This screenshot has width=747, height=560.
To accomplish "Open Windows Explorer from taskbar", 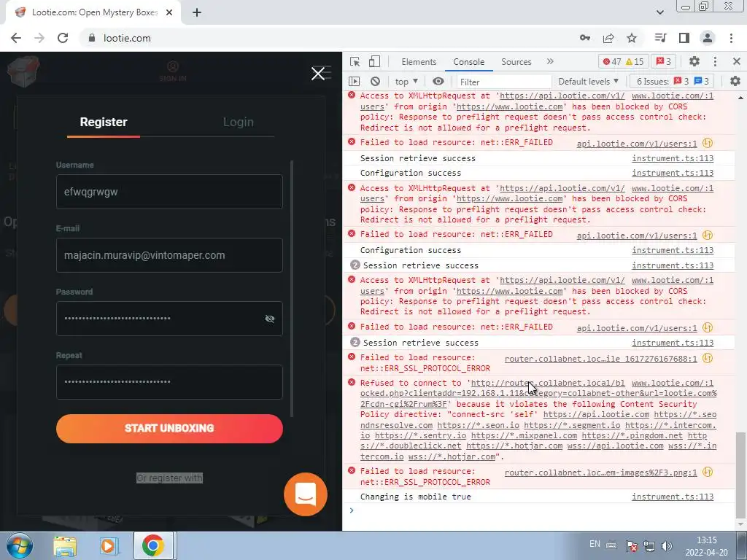I will (x=65, y=545).
